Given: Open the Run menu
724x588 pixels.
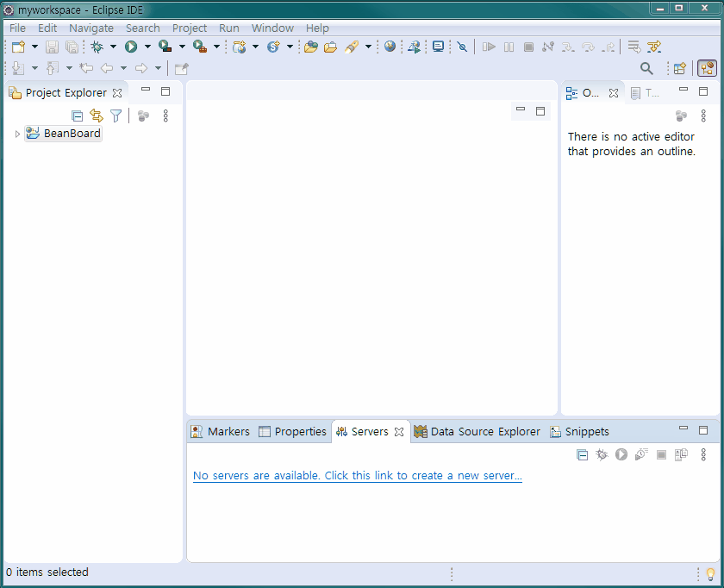Looking at the screenshot, I should (x=229, y=28).
